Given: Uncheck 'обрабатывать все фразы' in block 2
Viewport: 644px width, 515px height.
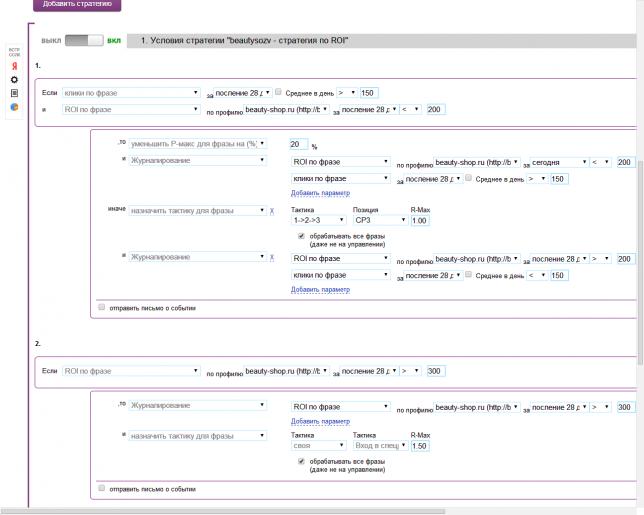Looking at the screenshot, I should (301, 461).
